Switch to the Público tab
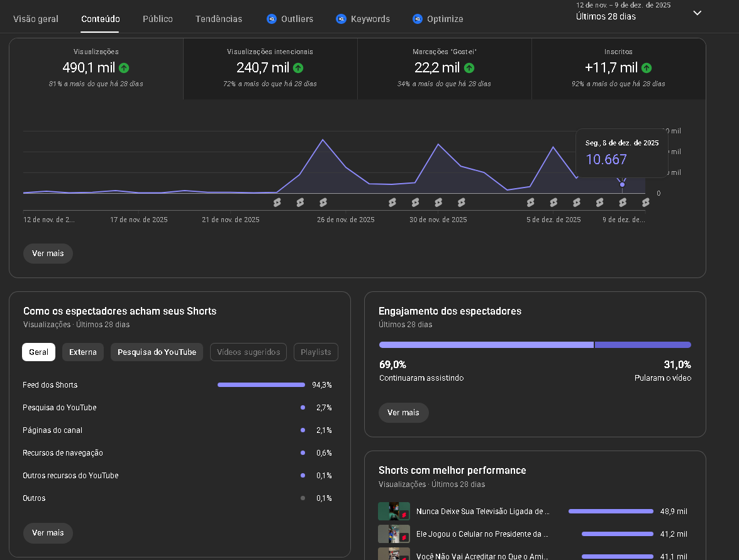739x560 pixels. point(157,19)
